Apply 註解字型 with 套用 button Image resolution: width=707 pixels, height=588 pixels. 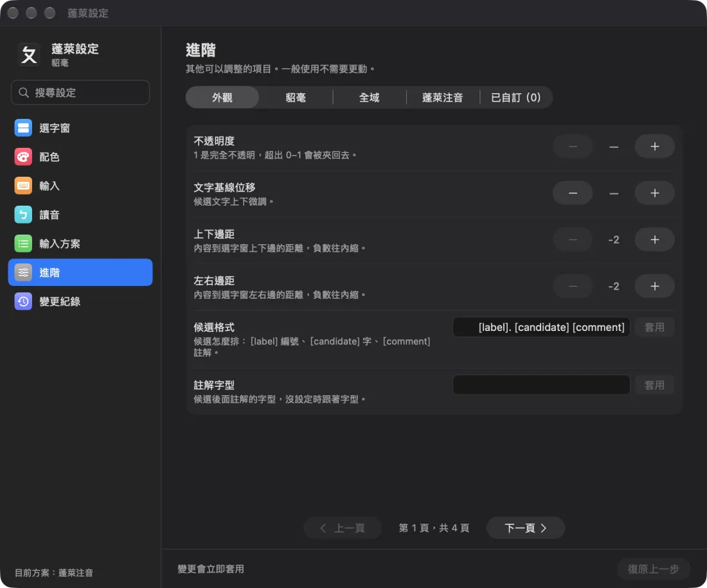654,385
